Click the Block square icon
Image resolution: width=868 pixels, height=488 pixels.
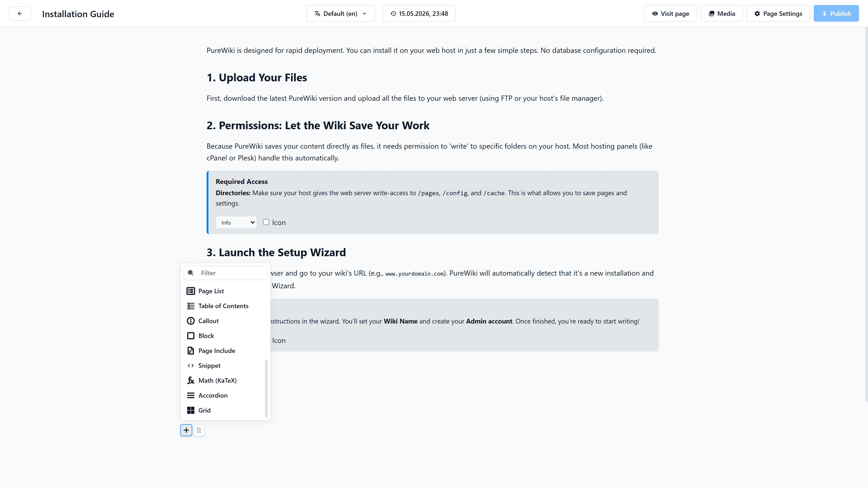click(191, 336)
